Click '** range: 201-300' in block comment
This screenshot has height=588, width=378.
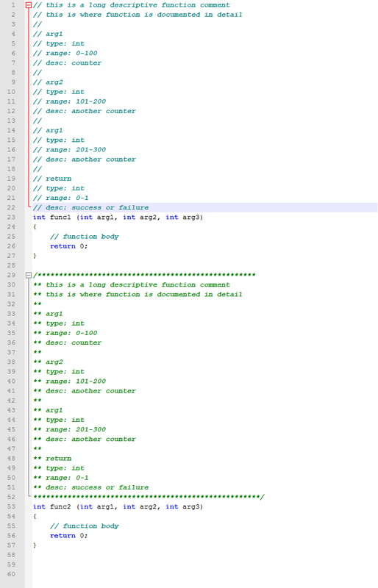click(69, 429)
